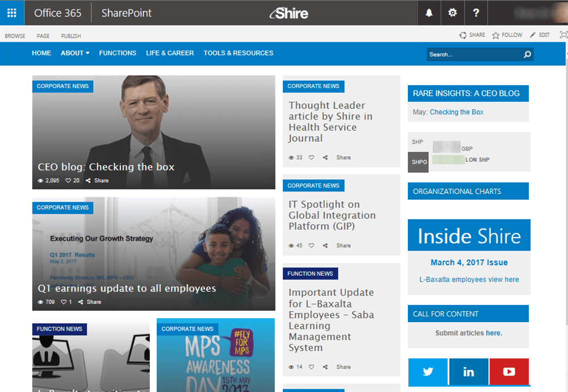Click the SHP stock label

point(417,142)
